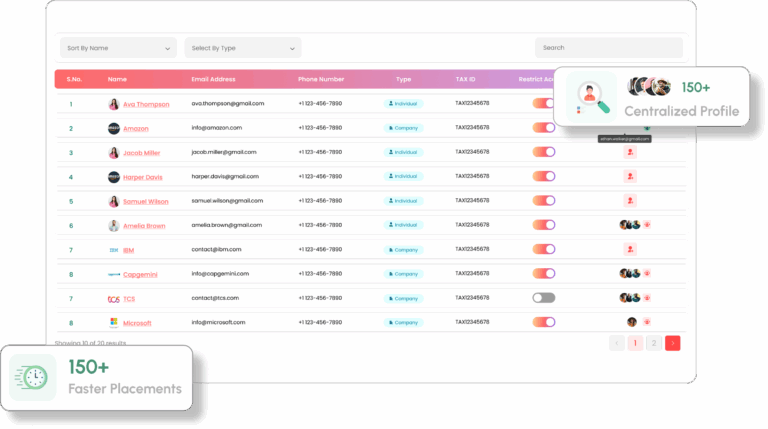The width and height of the screenshot is (768, 429).
Task: Toggle restrict access for Microsoft
Action: click(543, 322)
